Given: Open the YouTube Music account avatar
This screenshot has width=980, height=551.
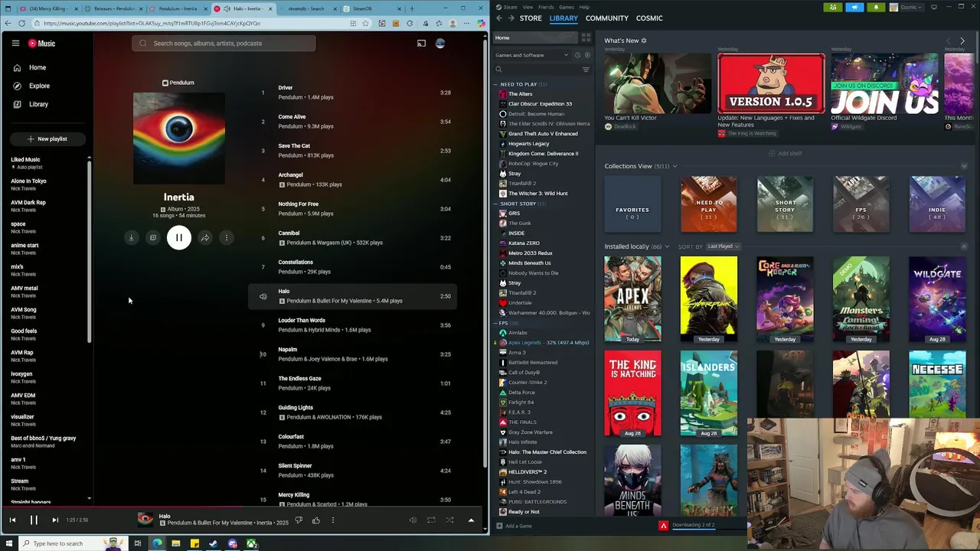Looking at the screenshot, I should click(x=440, y=44).
